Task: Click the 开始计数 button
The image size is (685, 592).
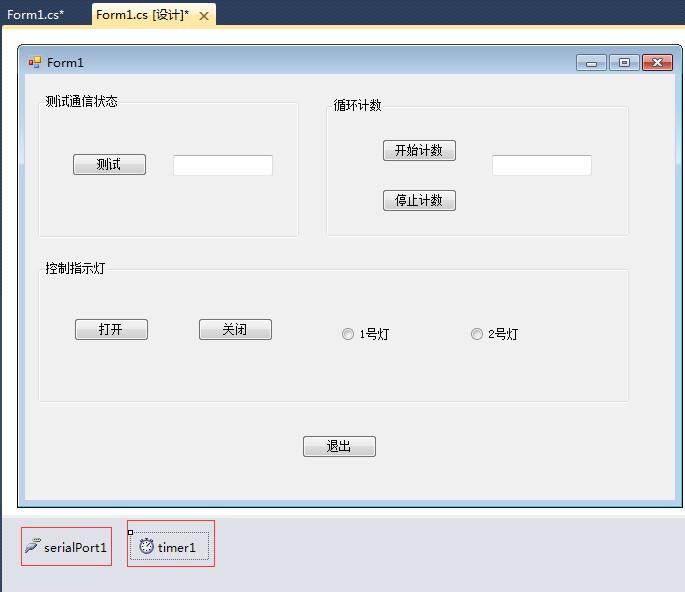Action: [x=419, y=150]
